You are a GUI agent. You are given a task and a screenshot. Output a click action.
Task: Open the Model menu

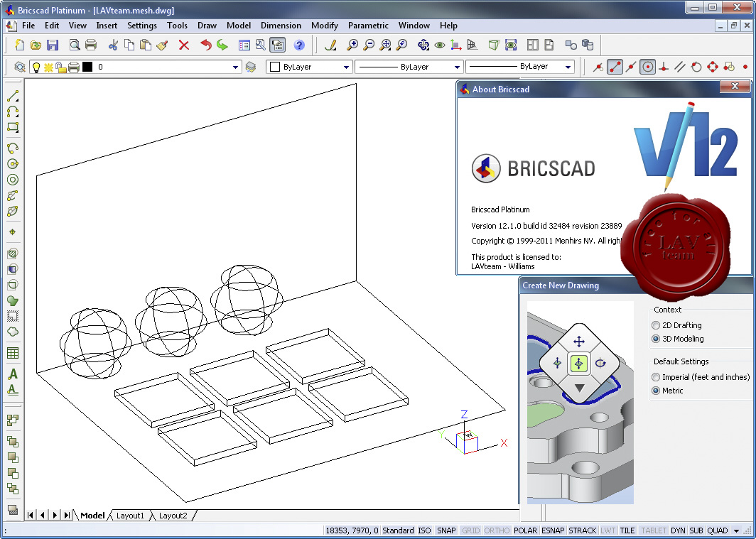239,26
